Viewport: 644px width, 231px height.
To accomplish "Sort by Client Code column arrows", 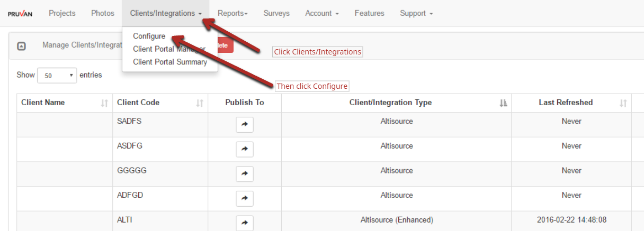I will point(200,103).
